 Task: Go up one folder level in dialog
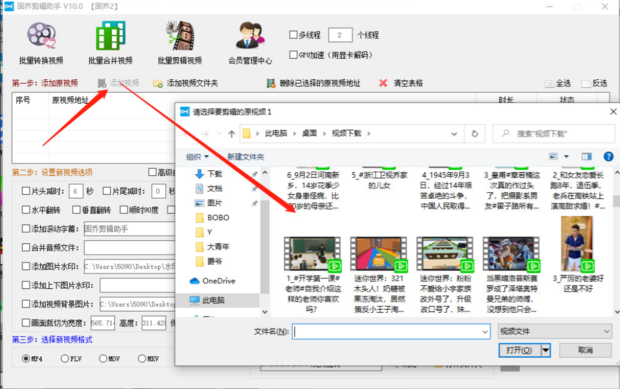pos(232,134)
